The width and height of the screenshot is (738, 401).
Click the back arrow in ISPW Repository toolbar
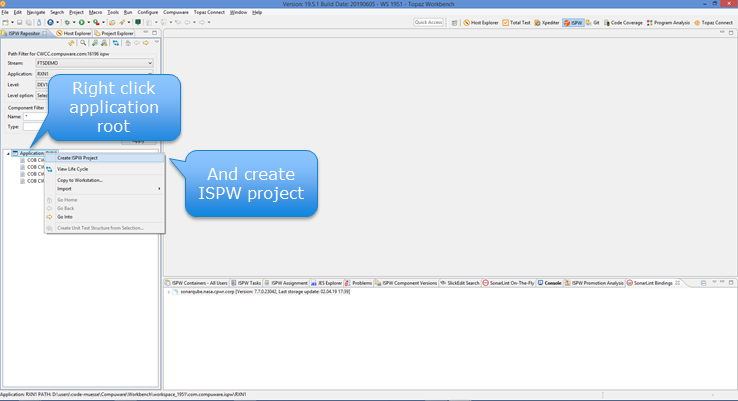(137, 43)
